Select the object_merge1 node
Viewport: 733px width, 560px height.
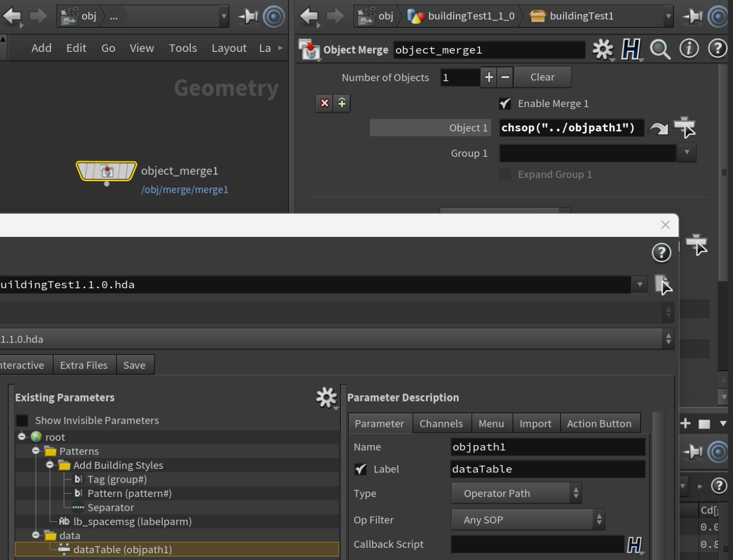click(x=107, y=171)
